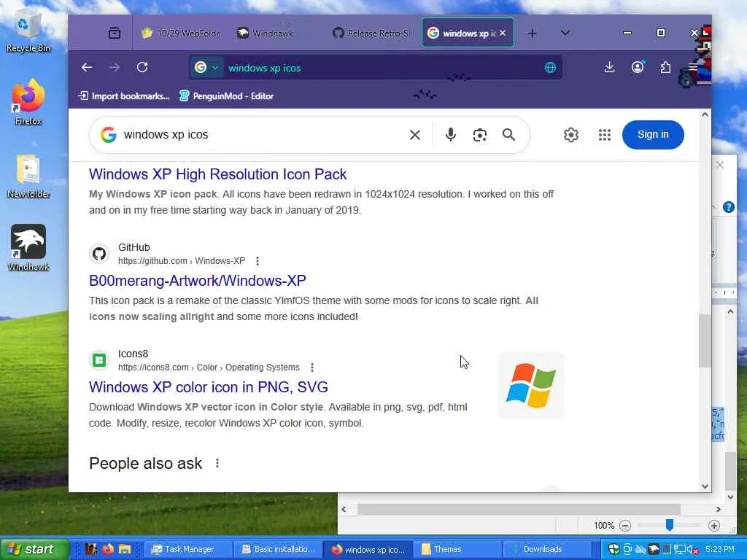Click the GitHub favicon in search result
747x560 pixels.
pyautogui.click(x=99, y=254)
